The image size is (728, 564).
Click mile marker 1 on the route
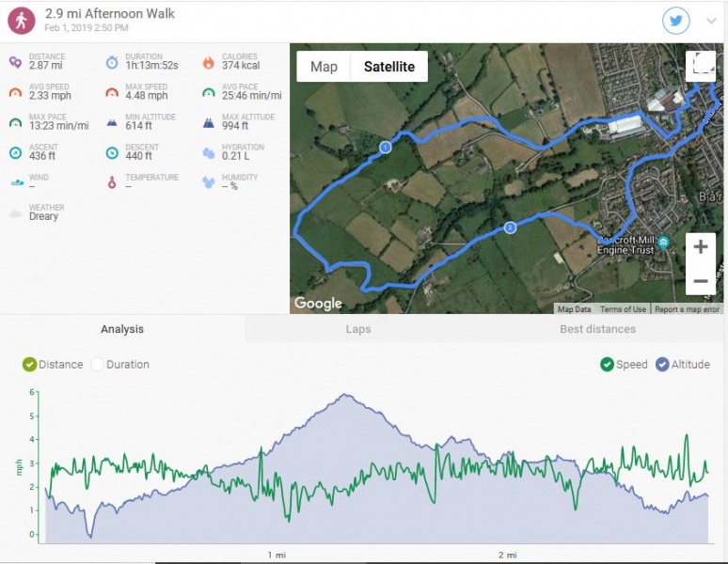point(385,147)
